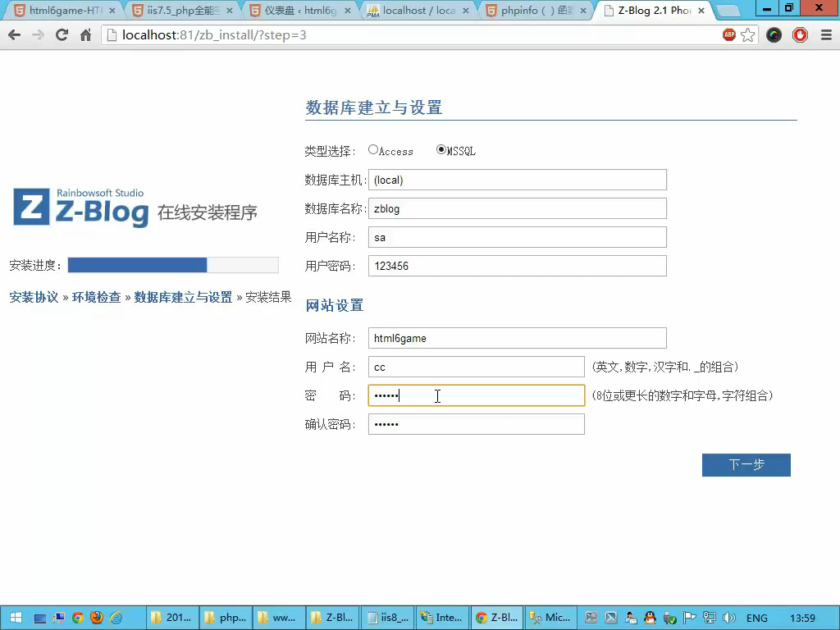Click the browser Forward arrow
The width and height of the screenshot is (840, 630).
(38, 35)
